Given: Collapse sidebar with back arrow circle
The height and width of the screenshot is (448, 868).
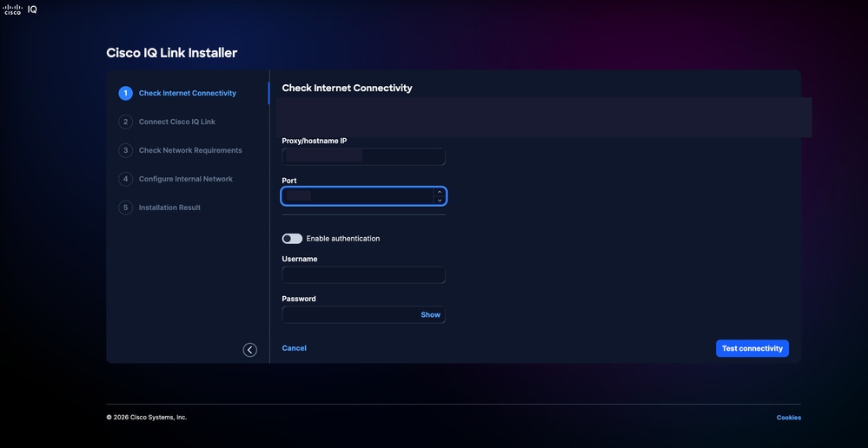Looking at the screenshot, I should click(x=249, y=350).
